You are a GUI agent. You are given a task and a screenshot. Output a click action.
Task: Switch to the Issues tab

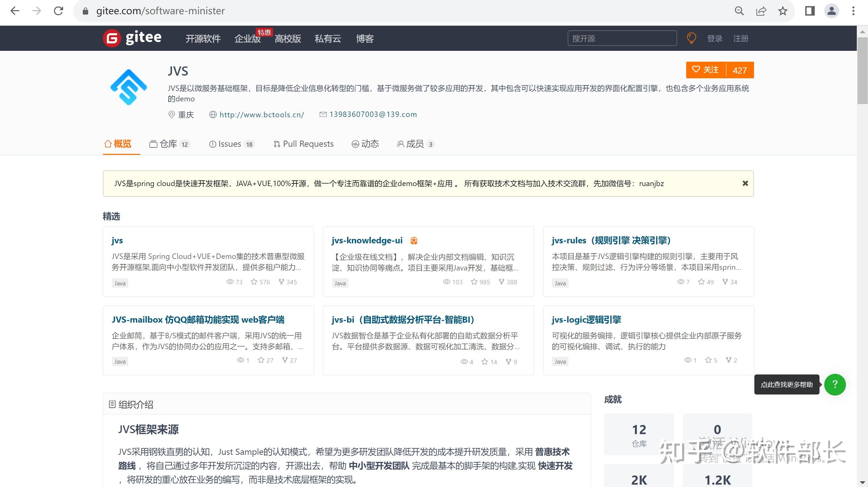coord(232,144)
